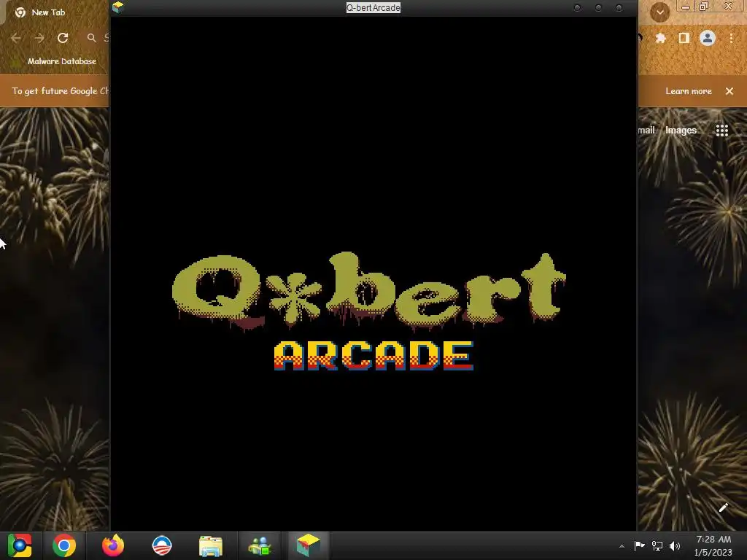Restore down the Chrome window
This screenshot has height=560, width=747.
(x=704, y=7)
